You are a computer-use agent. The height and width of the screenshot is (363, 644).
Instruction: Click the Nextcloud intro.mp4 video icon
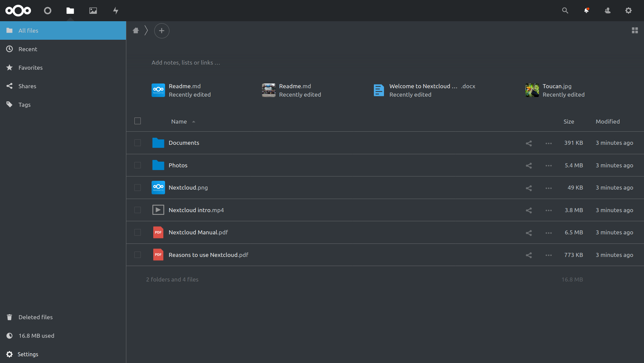pos(158,210)
